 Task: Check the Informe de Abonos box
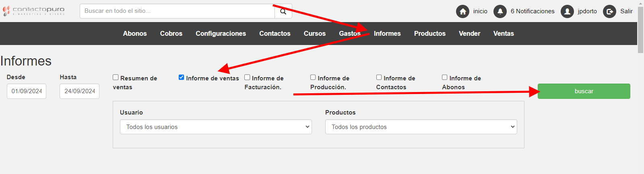[x=444, y=77]
